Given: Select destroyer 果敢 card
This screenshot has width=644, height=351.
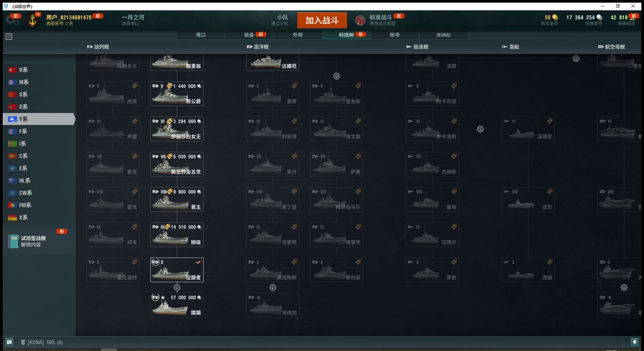Looking at the screenshot, I should 432,270.
